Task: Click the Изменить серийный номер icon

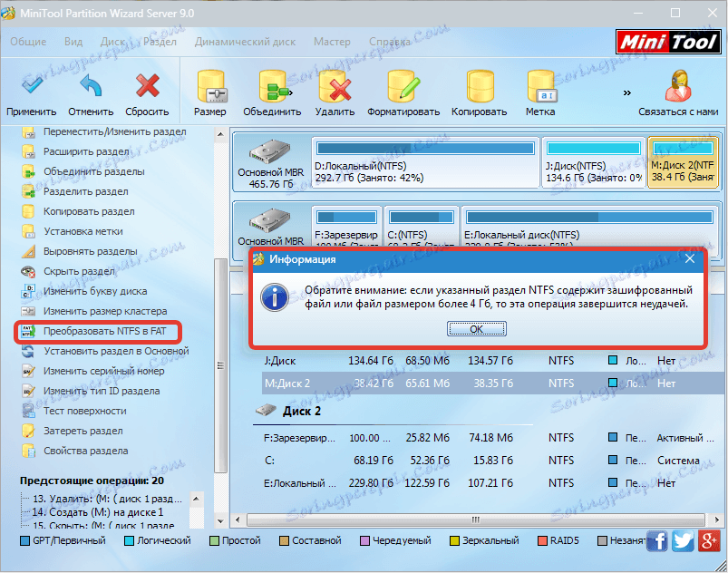Action: point(28,372)
